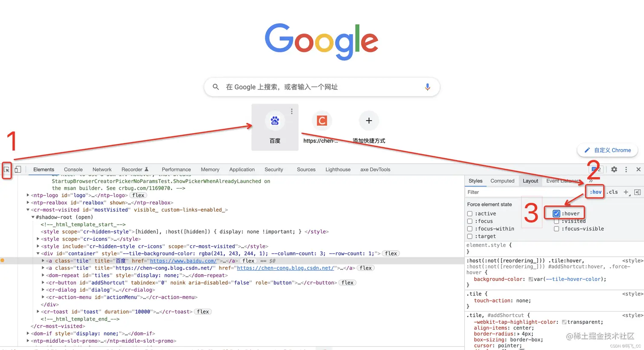Enable the :active state checkbox
This screenshot has height=350, width=644.
tap(470, 214)
